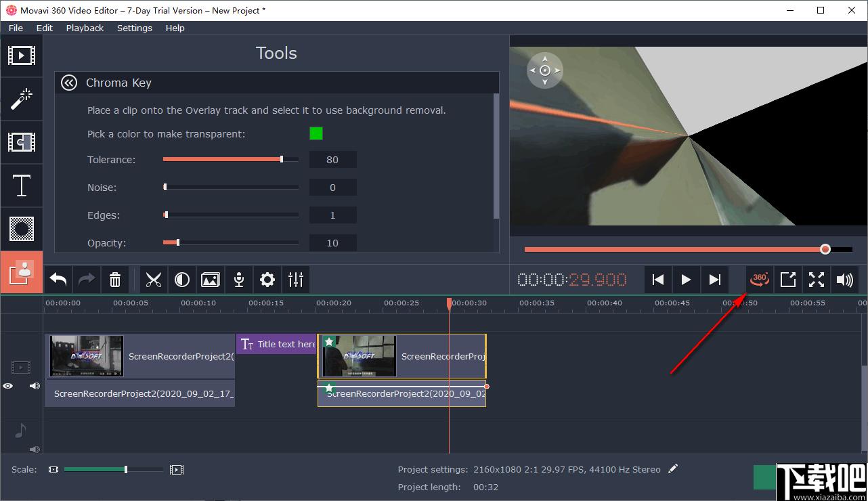This screenshot has width=868, height=501.
Task: Adjust the Opacity slider
Action: [231, 242]
